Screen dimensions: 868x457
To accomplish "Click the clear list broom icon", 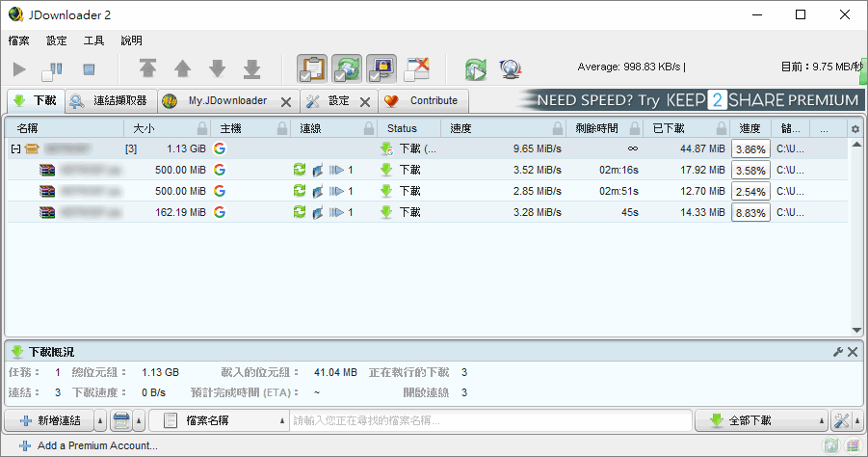I will (120, 421).
